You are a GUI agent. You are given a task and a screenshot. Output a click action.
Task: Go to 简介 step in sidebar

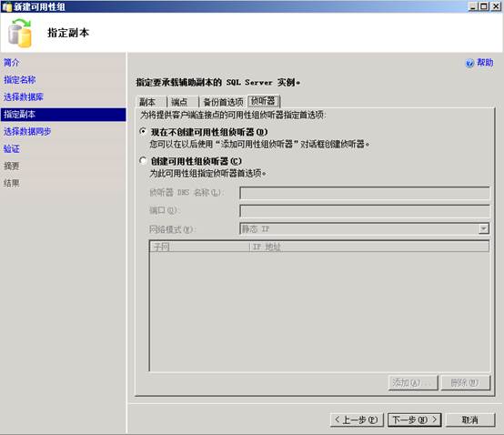tap(12, 63)
